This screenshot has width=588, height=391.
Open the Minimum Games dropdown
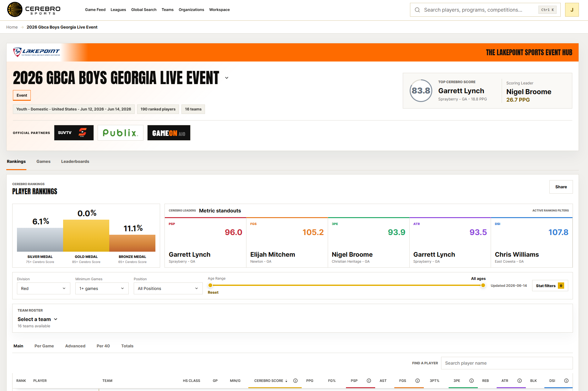coord(102,288)
